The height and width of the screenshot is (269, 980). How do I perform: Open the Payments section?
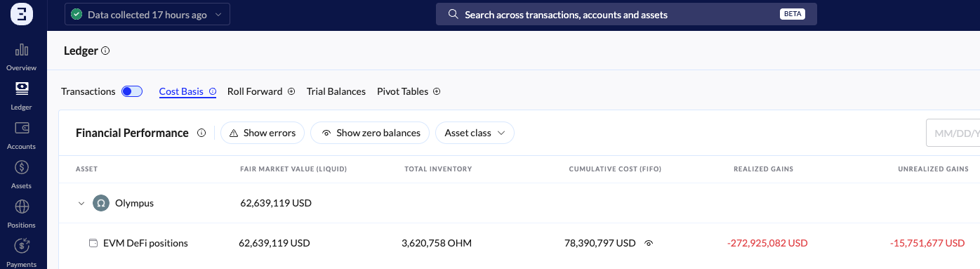pos(22,253)
